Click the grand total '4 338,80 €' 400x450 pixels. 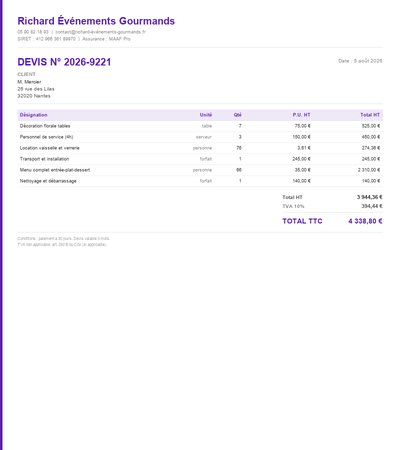click(x=365, y=221)
